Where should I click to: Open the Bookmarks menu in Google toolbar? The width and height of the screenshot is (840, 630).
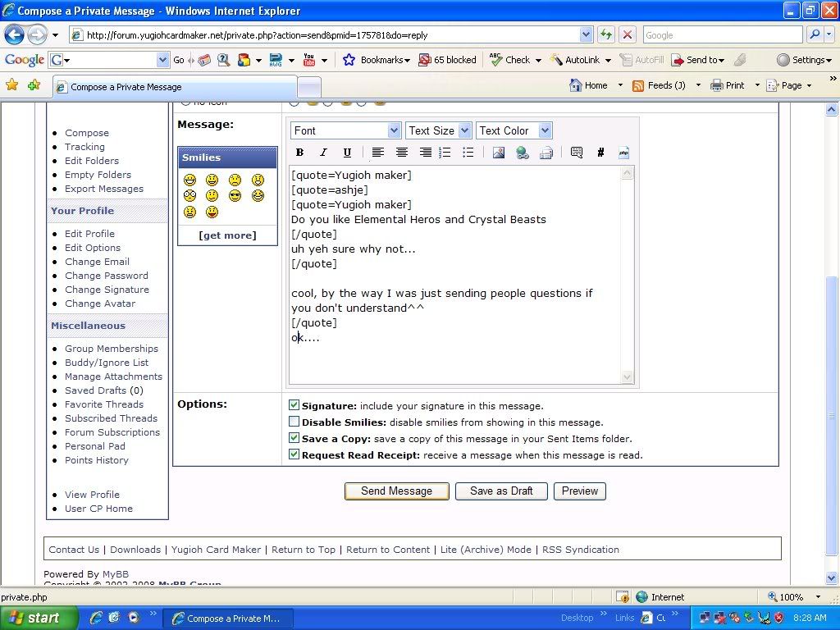(x=376, y=60)
